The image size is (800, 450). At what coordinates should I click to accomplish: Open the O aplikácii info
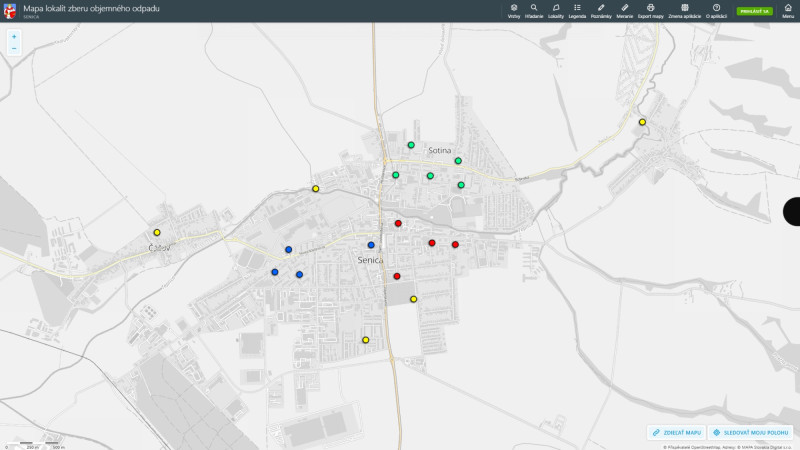[x=716, y=10]
